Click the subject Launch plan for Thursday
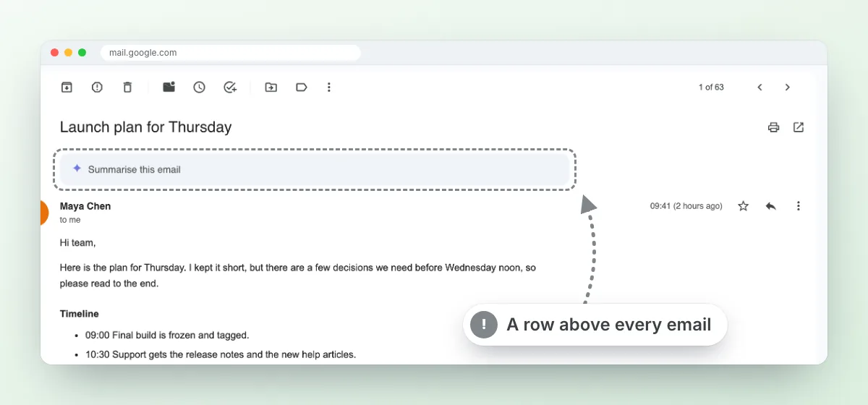Screen dimensions: 868x405 [145, 127]
